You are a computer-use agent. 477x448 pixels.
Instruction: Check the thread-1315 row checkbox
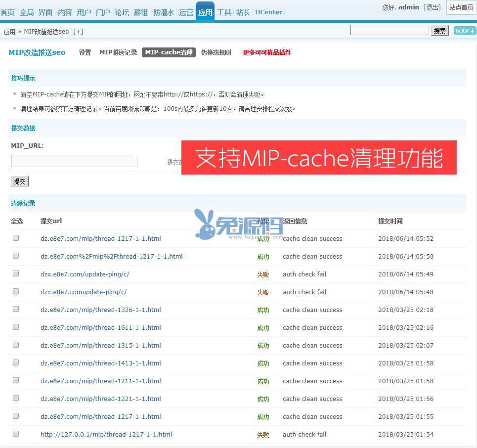(x=16, y=345)
